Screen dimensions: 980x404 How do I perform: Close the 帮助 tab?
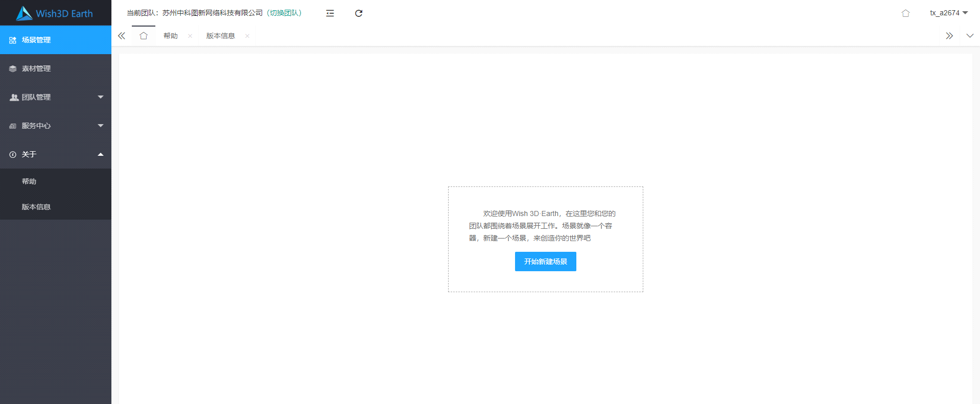tap(190, 36)
